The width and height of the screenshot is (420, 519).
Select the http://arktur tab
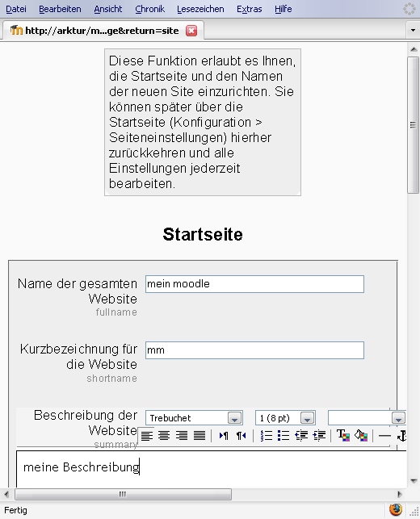coord(102,31)
